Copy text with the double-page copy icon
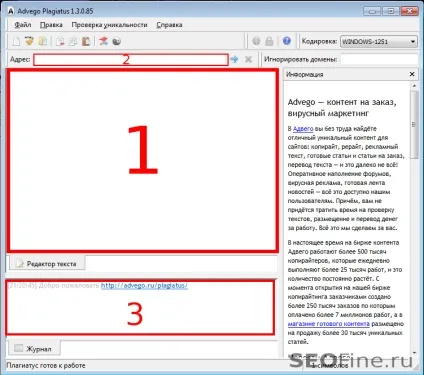The width and height of the screenshot is (424, 375). [x=73, y=41]
